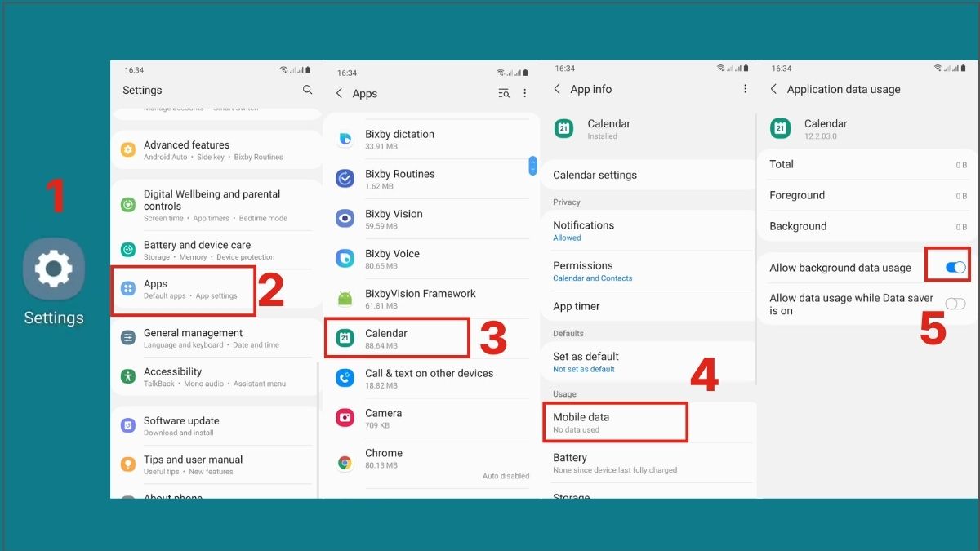
Task: Click the Battery and device care icon
Action: pyautogui.click(x=128, y=250)
